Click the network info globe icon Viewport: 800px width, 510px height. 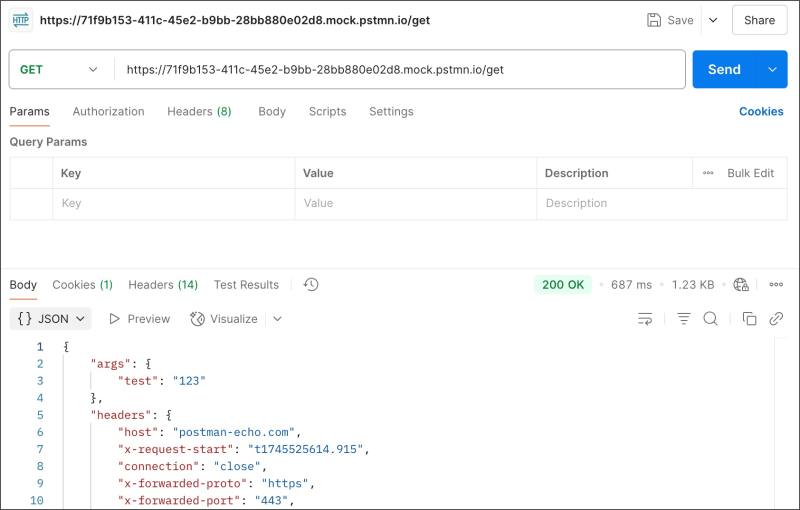point(741,285)
